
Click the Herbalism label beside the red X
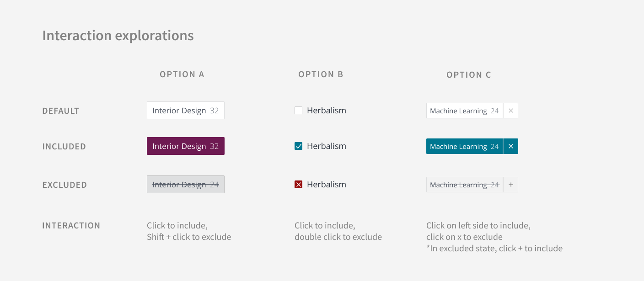coord(327,185)
